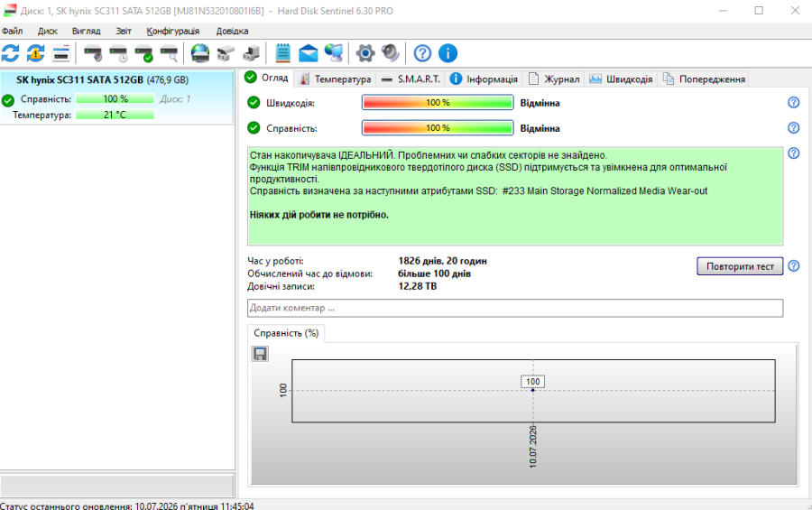Click the Ніяких дій робити не потрібно text
Viewport: 812px width, 510px height.
[319, 215]
